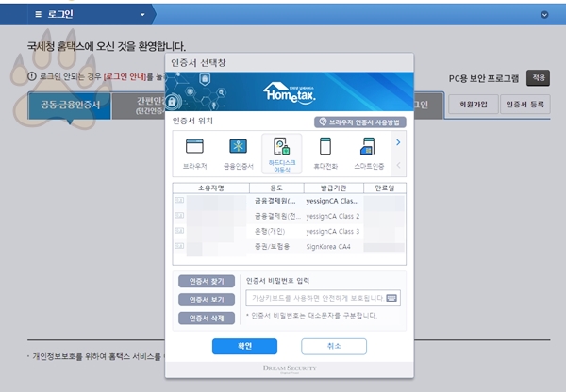Click certificate icon of yessignCA Class 2 row
This screenshot has width=566, height=392.
(x=179, y=215)
